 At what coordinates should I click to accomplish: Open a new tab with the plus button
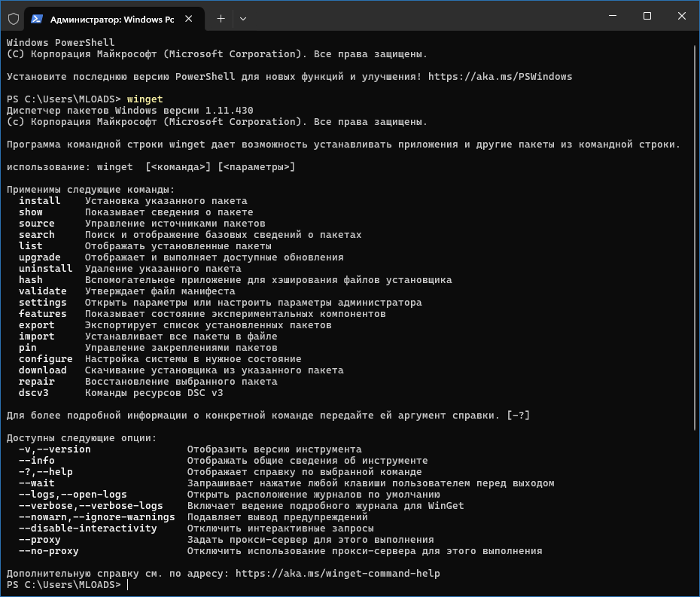click(x=221, y=18)
